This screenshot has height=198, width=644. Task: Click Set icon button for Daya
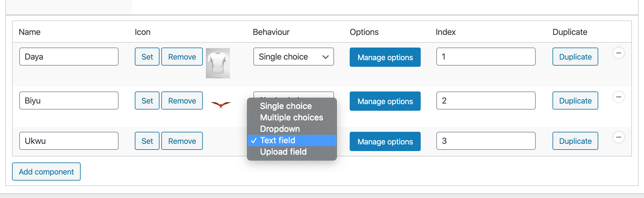click(x=147, y=57)
